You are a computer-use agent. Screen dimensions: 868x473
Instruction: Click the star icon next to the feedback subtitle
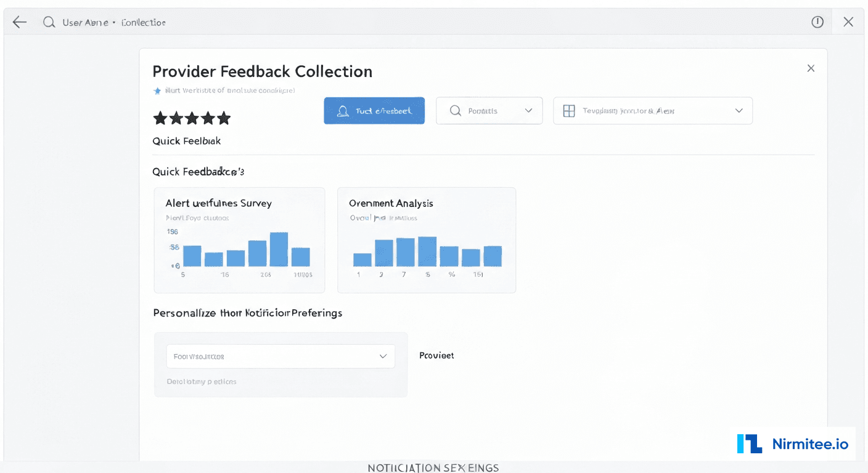[157, 90]
